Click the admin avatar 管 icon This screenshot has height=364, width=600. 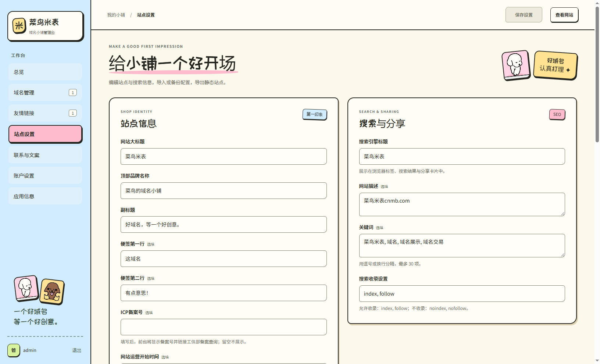pos(14,350)
